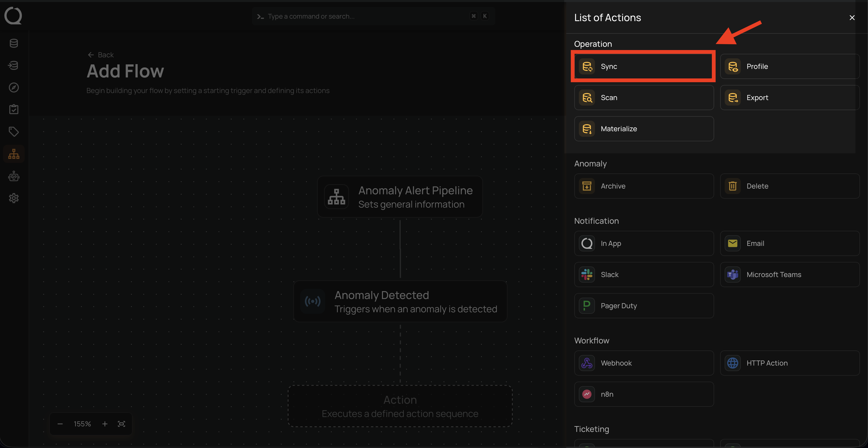Screen dimensions: 868x448
Task: Select the Delete anomaly action
Action: [789, 186]
